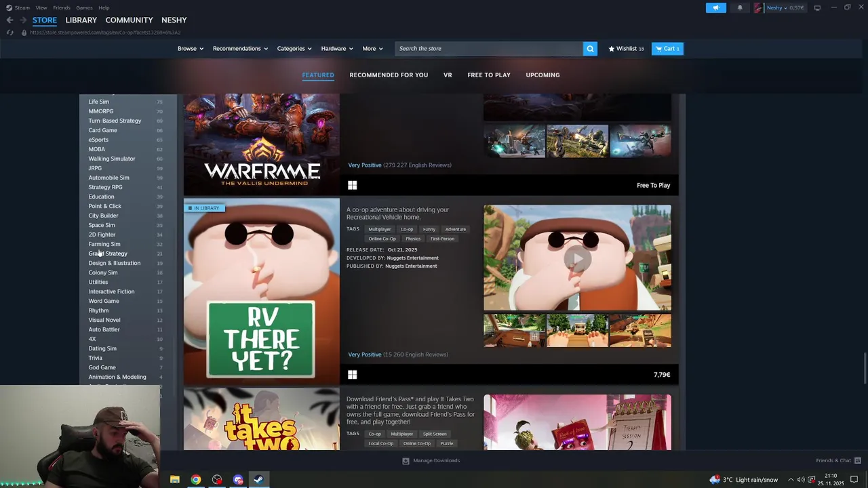
Task: Click the Neshy profile avatar
Action: click(x=758, y=7)
